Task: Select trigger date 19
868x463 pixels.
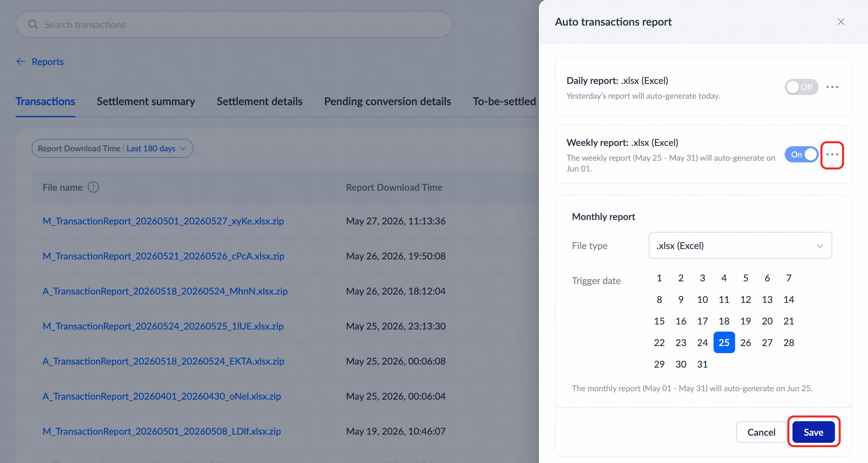Action: click(745, 321)
